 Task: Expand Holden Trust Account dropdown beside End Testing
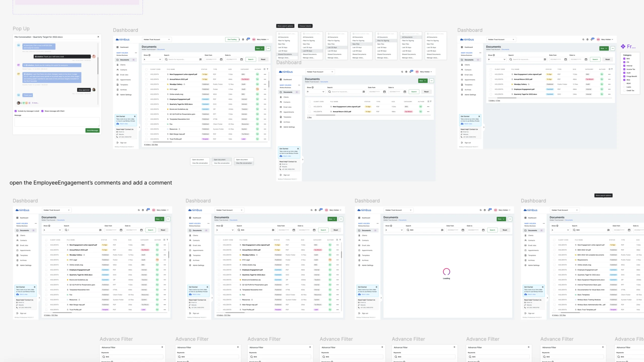point(157,39)
